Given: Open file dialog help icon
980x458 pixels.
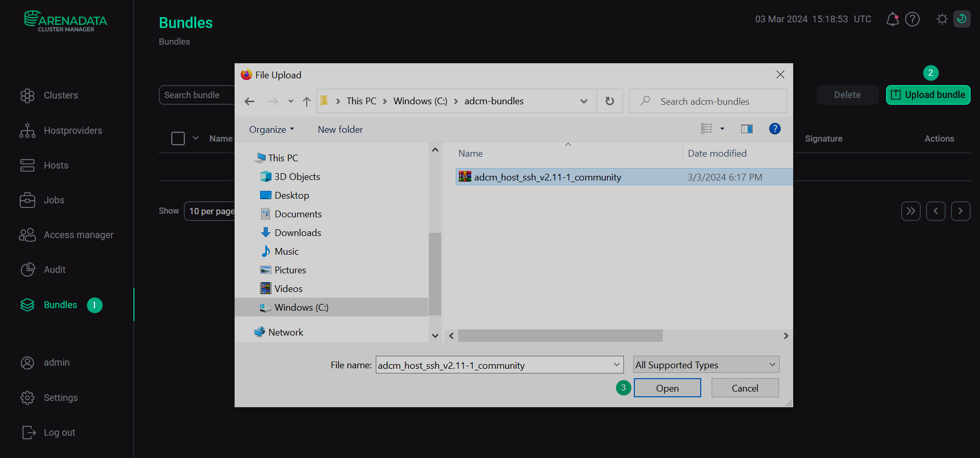Looking at the screenshot, I should pyautogui.click(x=774, y=129).
